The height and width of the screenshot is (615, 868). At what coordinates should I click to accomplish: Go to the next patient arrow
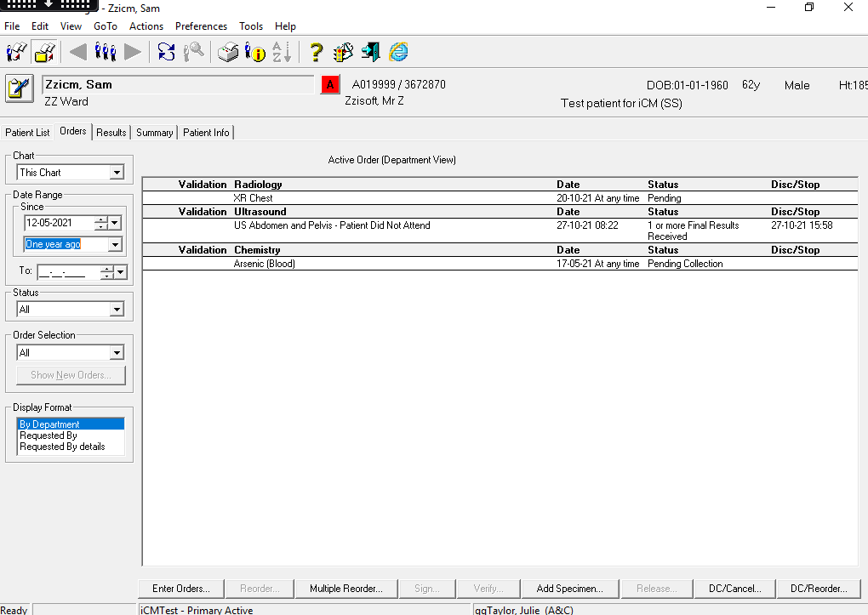pyautogui.click(x=132, y=52)
